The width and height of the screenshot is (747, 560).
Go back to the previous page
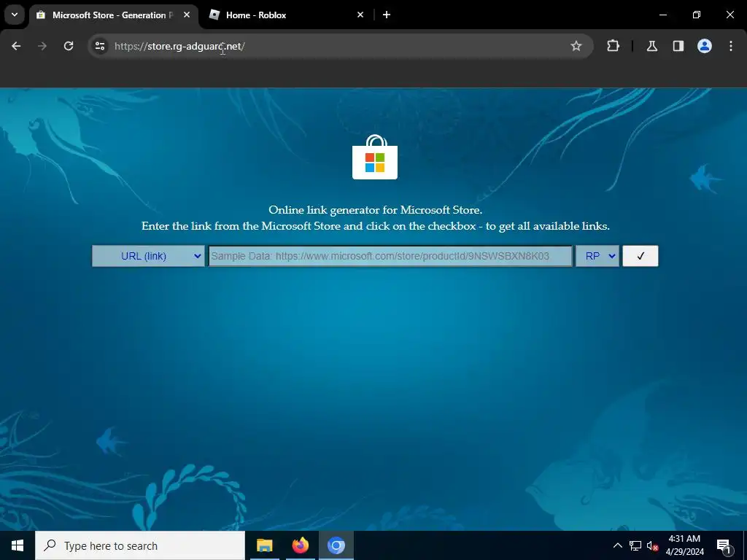tap(16, 46)
